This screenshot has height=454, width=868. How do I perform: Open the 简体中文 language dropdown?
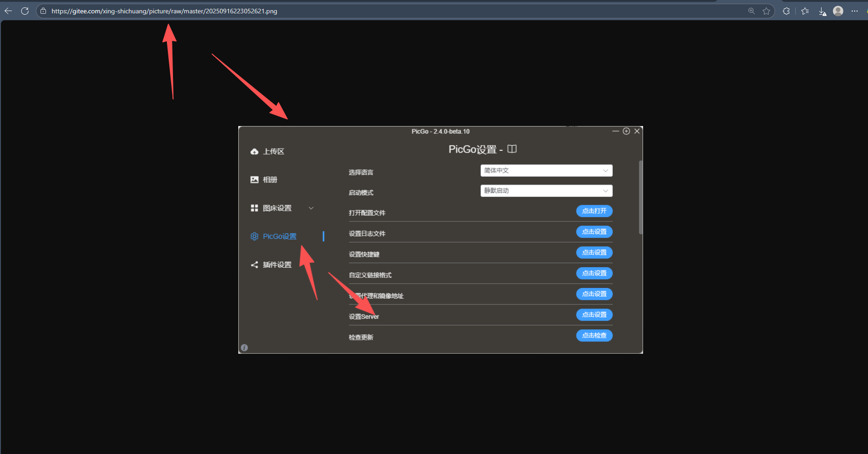pos(546,171)
